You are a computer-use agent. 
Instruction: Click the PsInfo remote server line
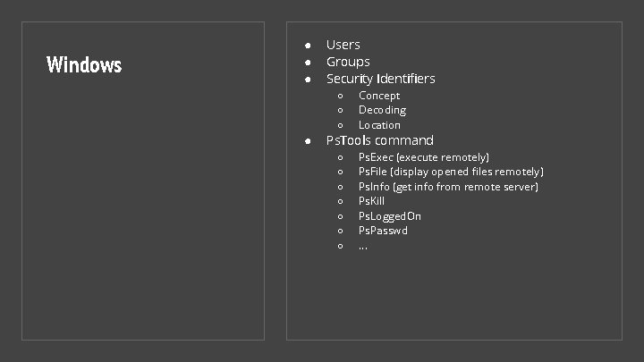[x=448, y=187]
